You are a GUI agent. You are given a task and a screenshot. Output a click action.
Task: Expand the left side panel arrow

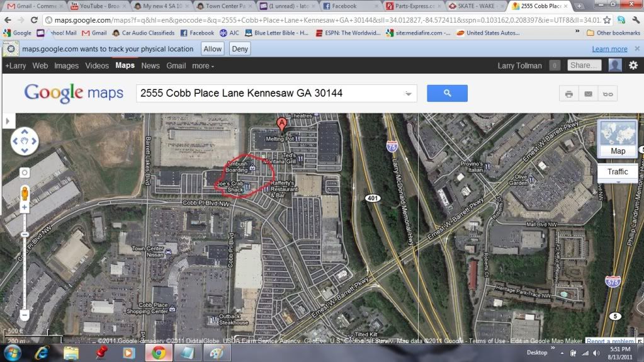8,121
